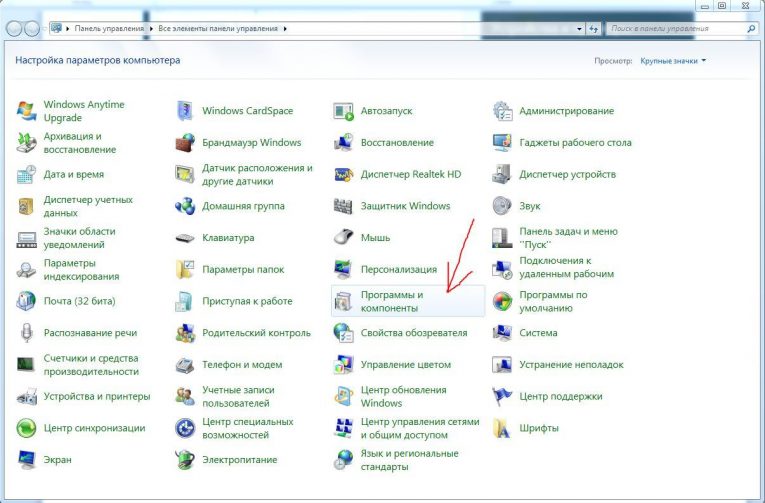765x503 pixels.
Task: Open the Программы по умолчанию icon
Action: pyautogui.click(x=502, y=302)
